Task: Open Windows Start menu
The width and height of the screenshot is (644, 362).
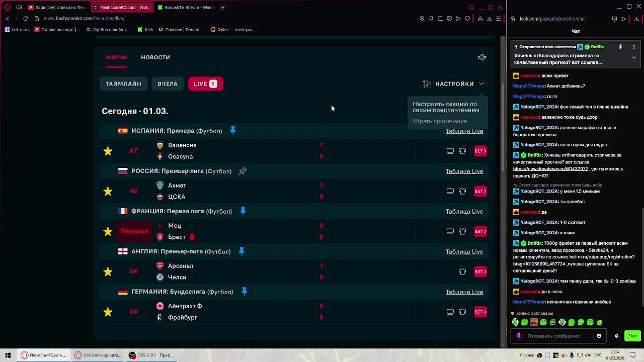Action: click(8, 355)
